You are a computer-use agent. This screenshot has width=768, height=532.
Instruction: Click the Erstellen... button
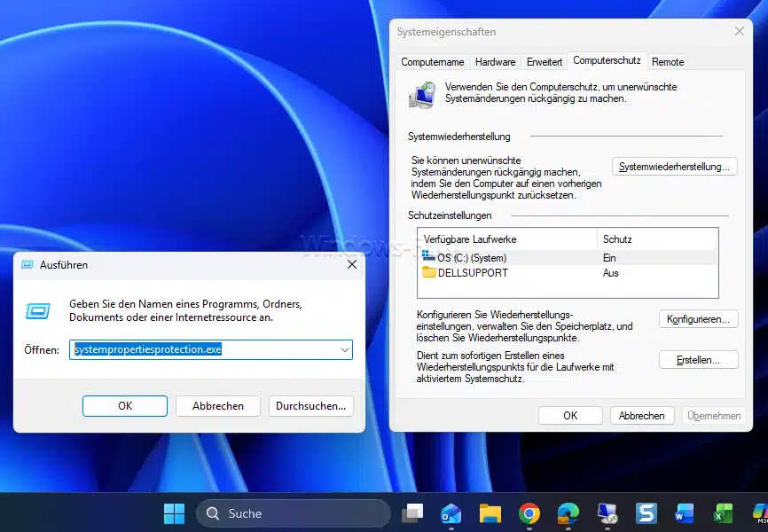tap(699, 360)
